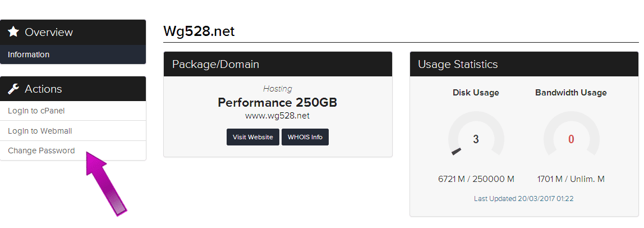Open the Information menu item
Viewport: 644px width, 228px height.
point(29,54)
